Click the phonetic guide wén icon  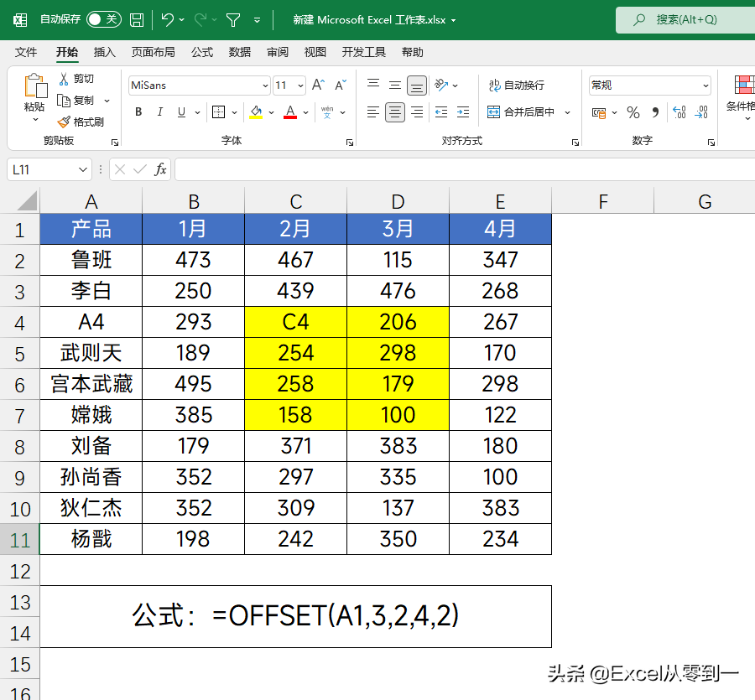click(327, 112)
